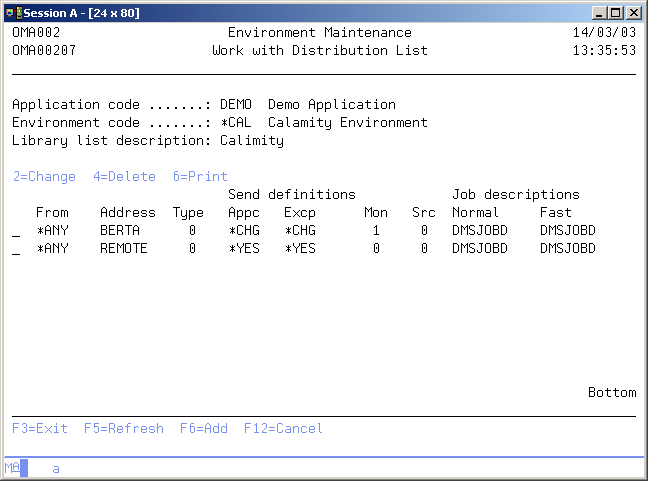The height and width of the screenshot is (481, 648).
Task: Click option input field for BERTA row
Action: pos(16,230)
